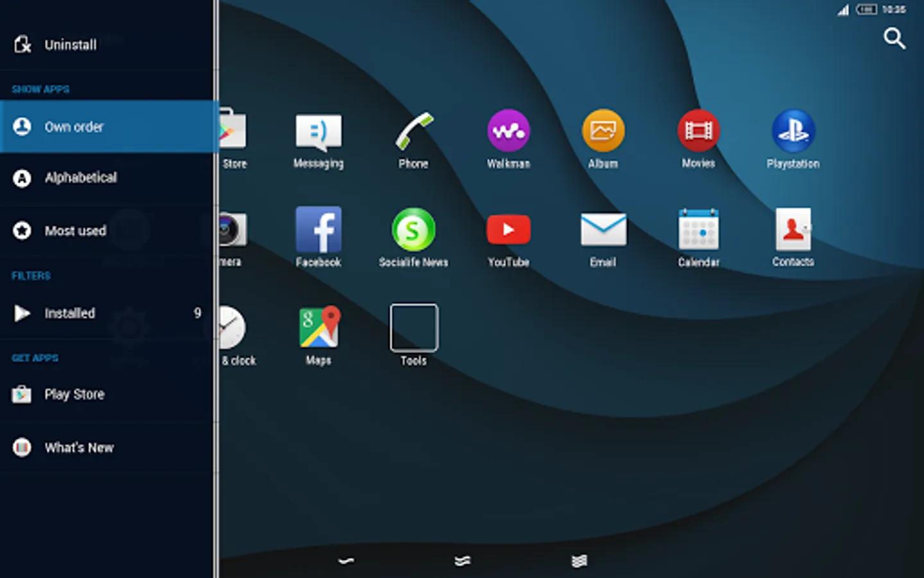924x578 pixels.
Task: Open What's New from the menu
Action: click(x=107, y=448)
